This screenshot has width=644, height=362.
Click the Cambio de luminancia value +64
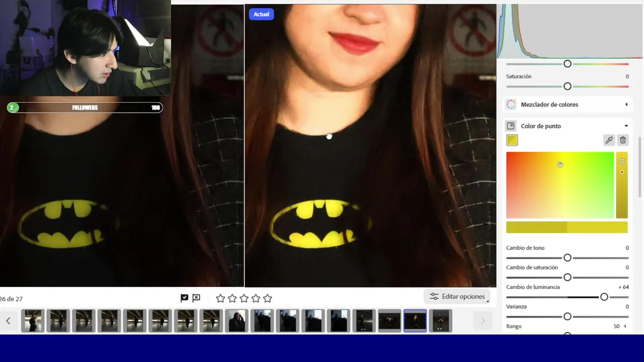[623, 287]
